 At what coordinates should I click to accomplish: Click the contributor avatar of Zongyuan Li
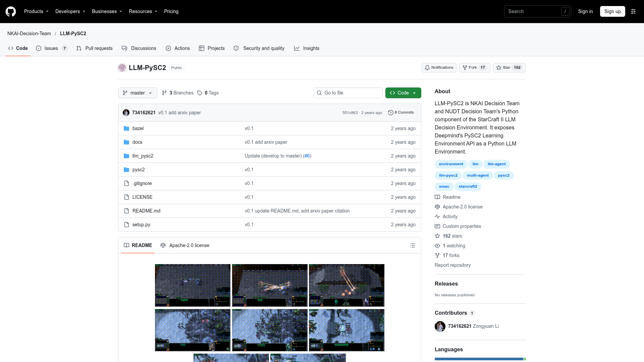tap(440, 326)
